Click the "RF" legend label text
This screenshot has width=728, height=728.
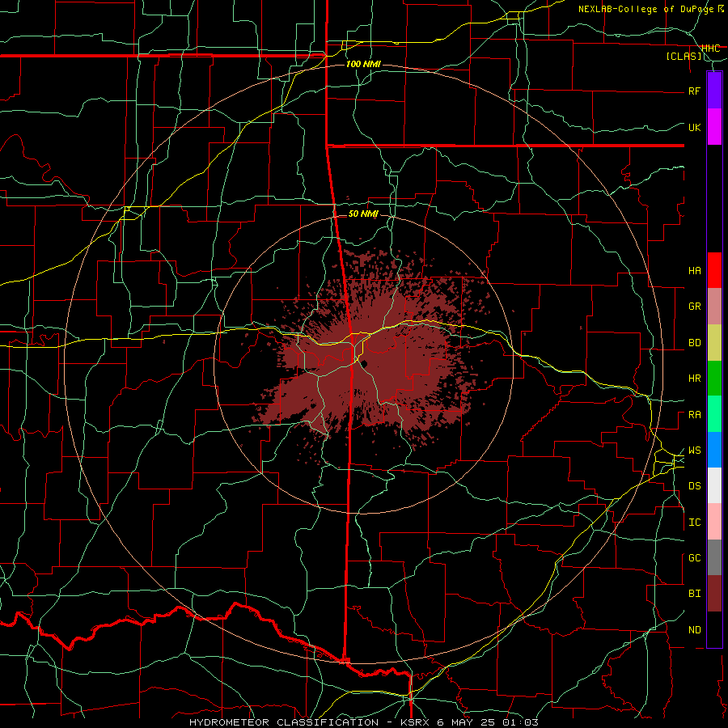tap(695, 91)
